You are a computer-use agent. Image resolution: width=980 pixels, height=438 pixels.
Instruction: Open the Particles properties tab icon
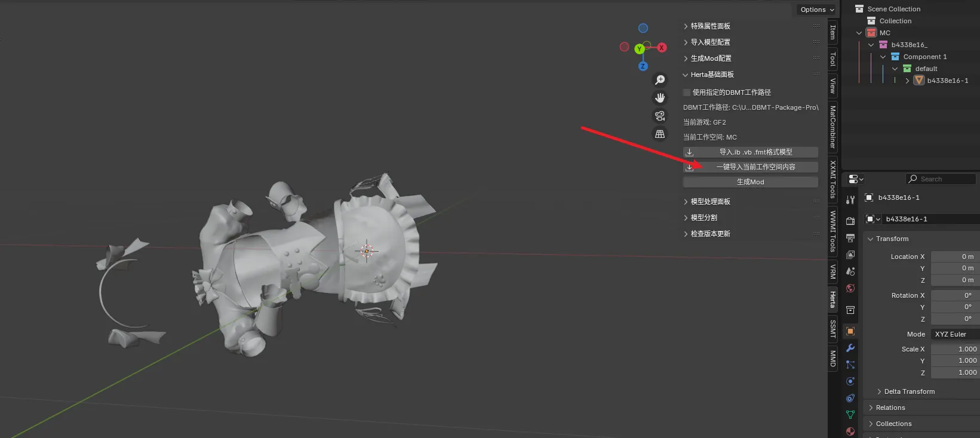[x=850, y=365]
